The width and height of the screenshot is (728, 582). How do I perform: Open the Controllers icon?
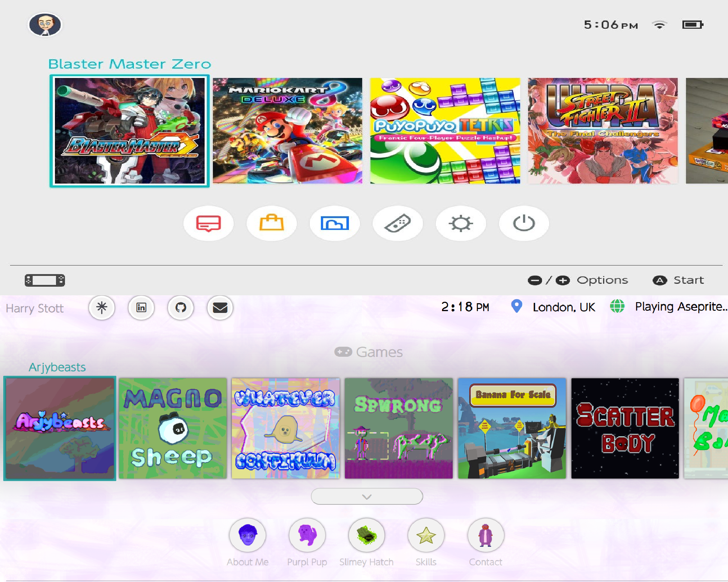click(x=398, y=223)
